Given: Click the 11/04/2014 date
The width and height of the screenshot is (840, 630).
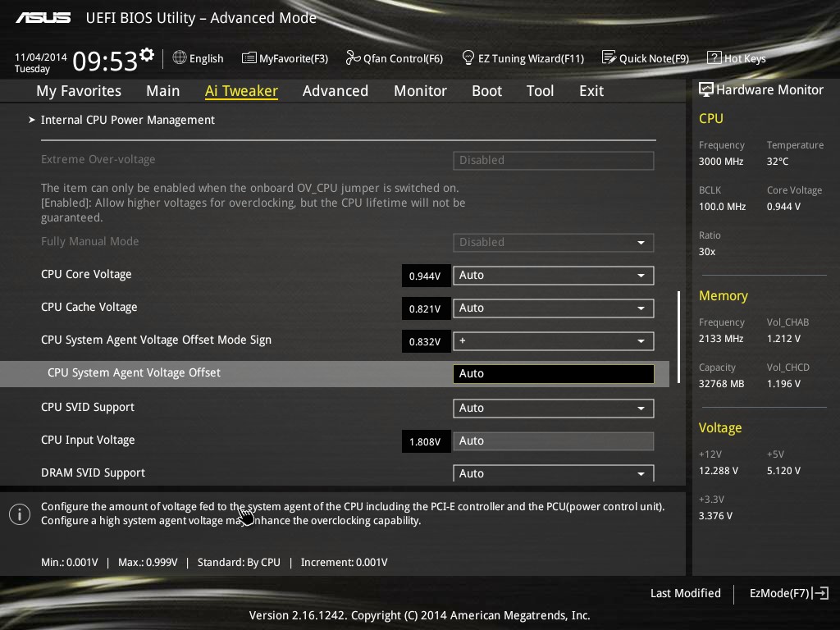Looking at the screenshot, I should pos(41,57).
